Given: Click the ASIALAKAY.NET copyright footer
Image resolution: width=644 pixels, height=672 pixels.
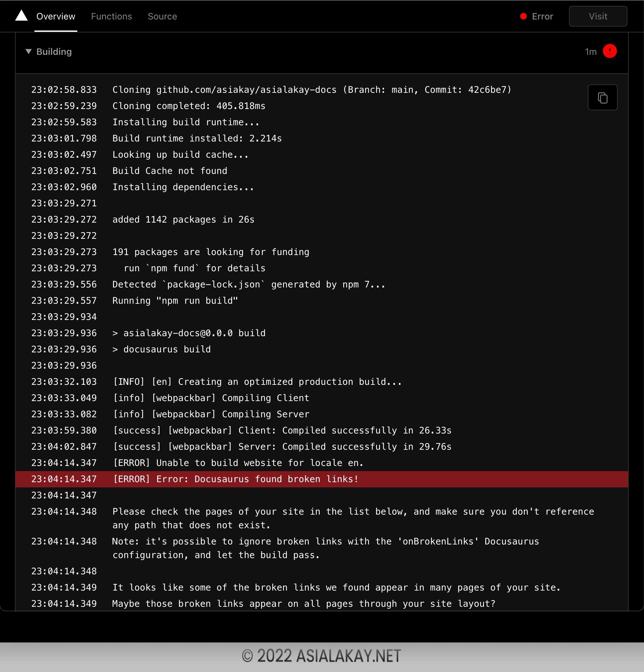Looking at the screenshot, I should pyautogui.click(x=322, y=656).
